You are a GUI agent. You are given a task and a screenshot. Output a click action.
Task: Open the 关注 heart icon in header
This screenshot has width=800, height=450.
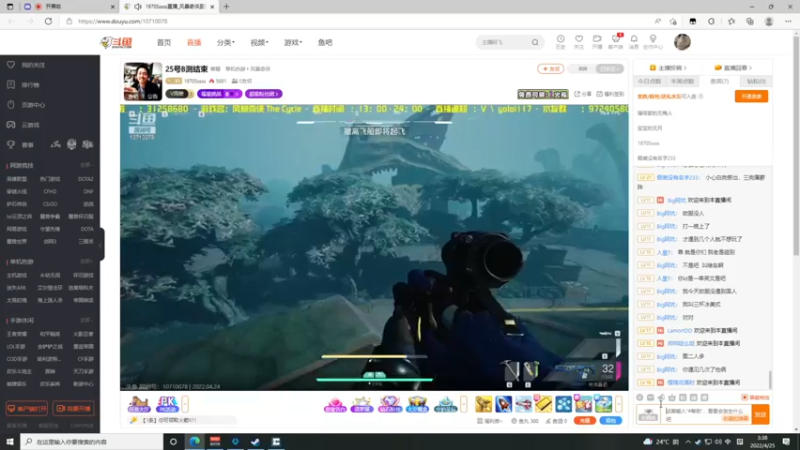click(x=579, y=39)
